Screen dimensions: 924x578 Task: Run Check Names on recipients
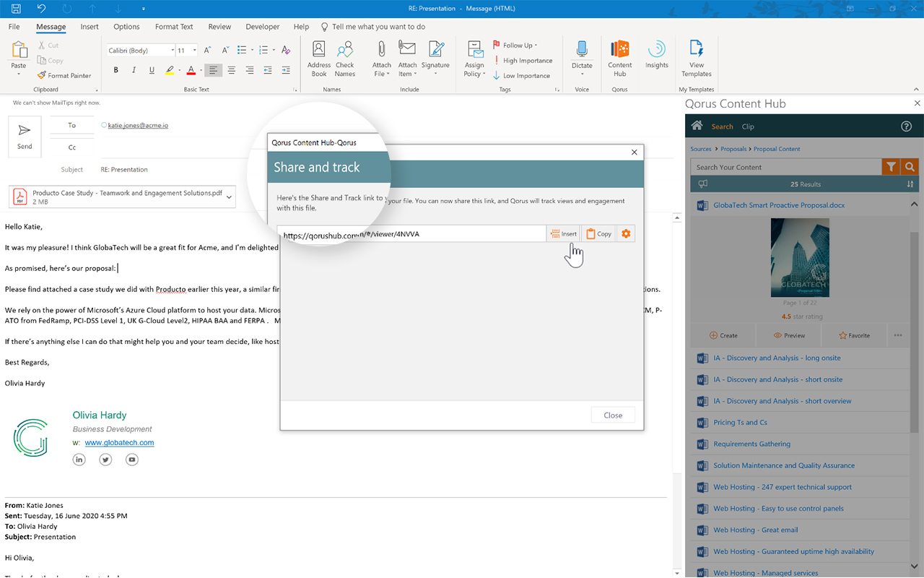345,59
